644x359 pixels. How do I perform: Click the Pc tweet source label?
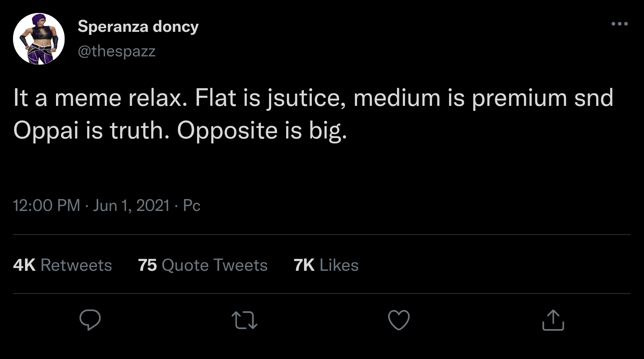192,205
